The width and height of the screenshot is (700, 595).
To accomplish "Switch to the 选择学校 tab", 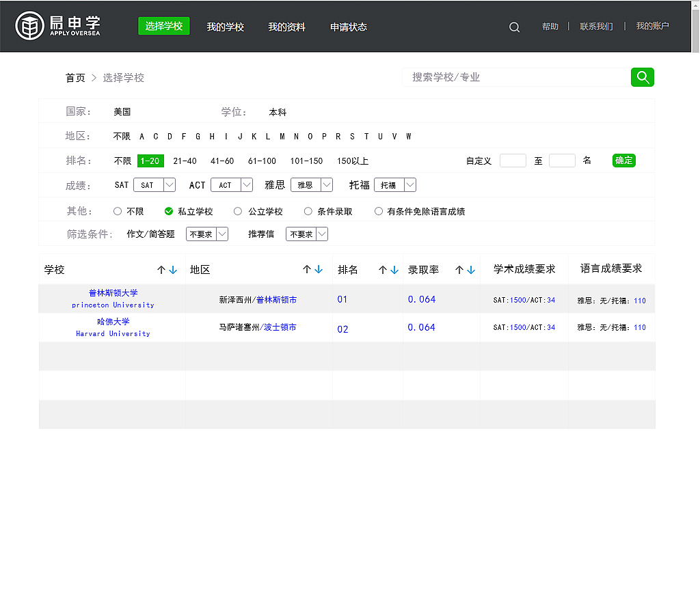I will (x=164, y=26).
